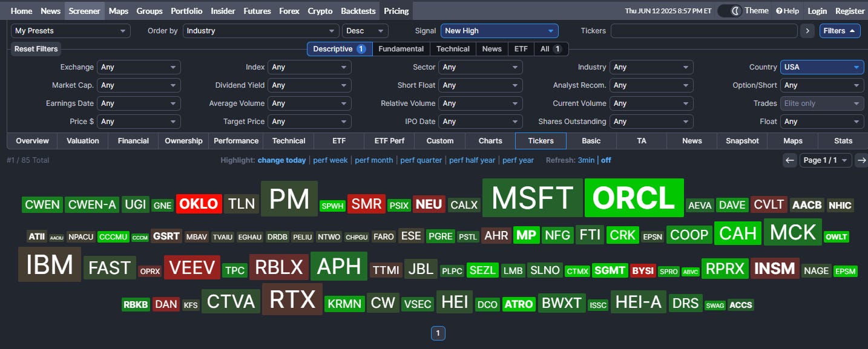Open the Register link
This screenshot has height=349, width=868.
click(850, 11)
